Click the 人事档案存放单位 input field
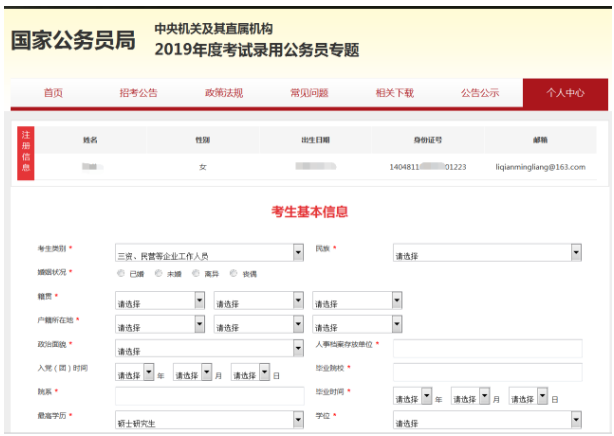The image size is (614, 436). coord(487,349)
